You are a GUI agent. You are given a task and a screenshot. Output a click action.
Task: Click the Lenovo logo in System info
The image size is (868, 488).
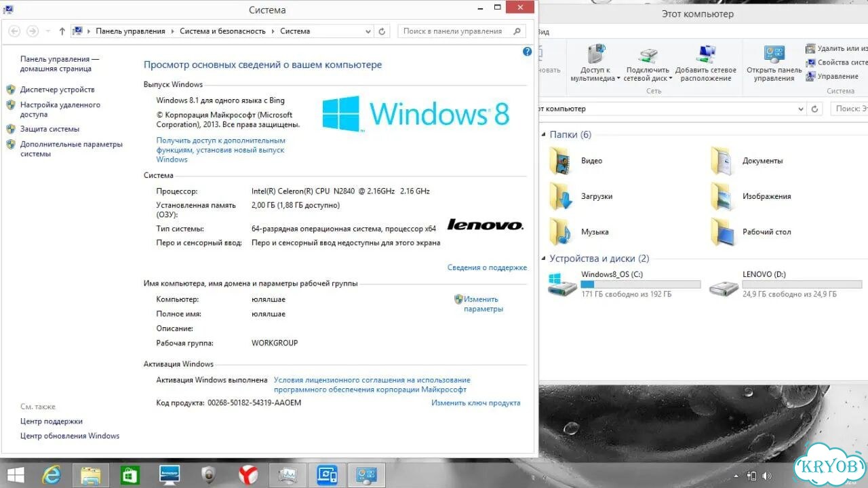486,225
